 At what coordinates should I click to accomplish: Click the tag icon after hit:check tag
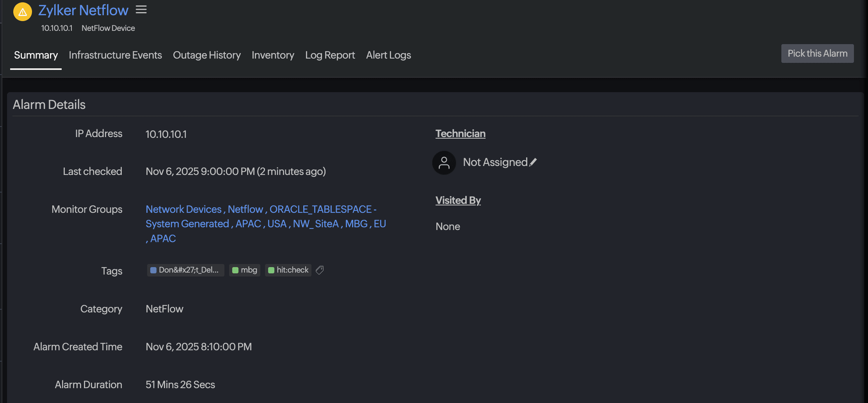(320, 270)
